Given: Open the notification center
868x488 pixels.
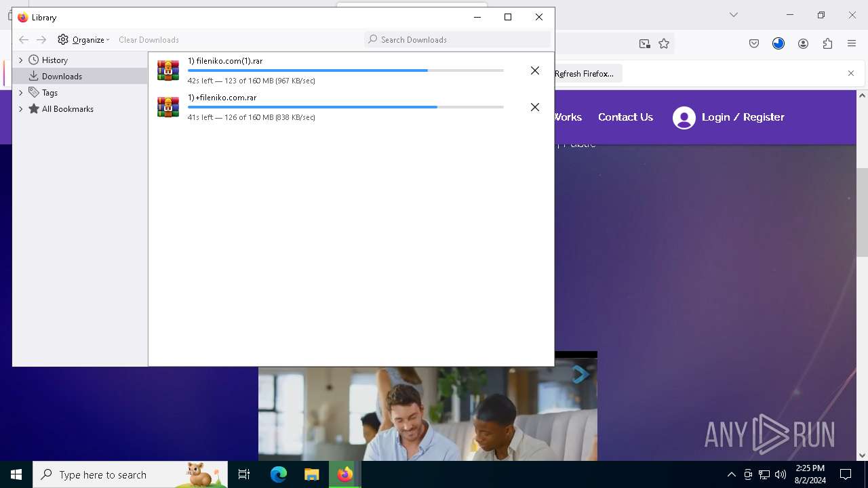Looking at the screenshot, I should pos(846,474).
